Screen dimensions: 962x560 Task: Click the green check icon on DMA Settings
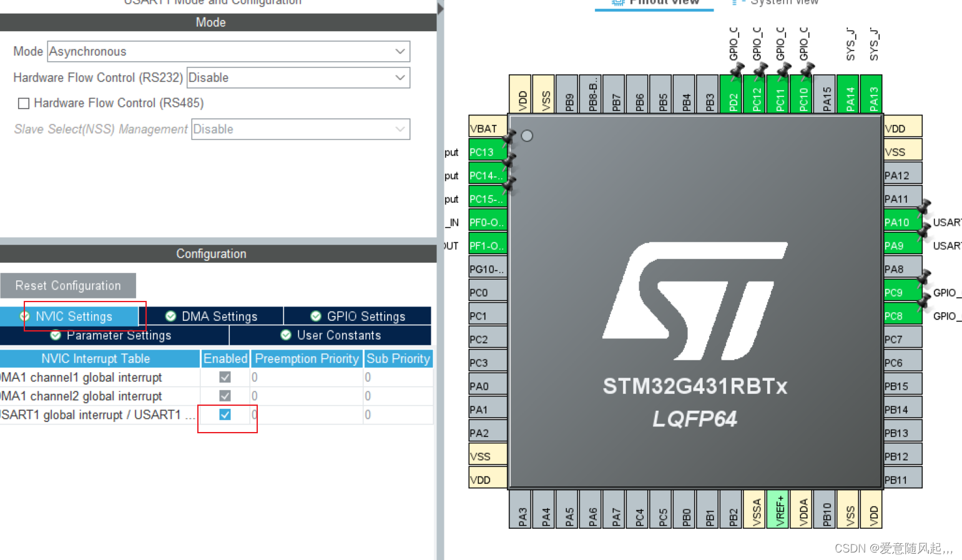pos(171,316)
